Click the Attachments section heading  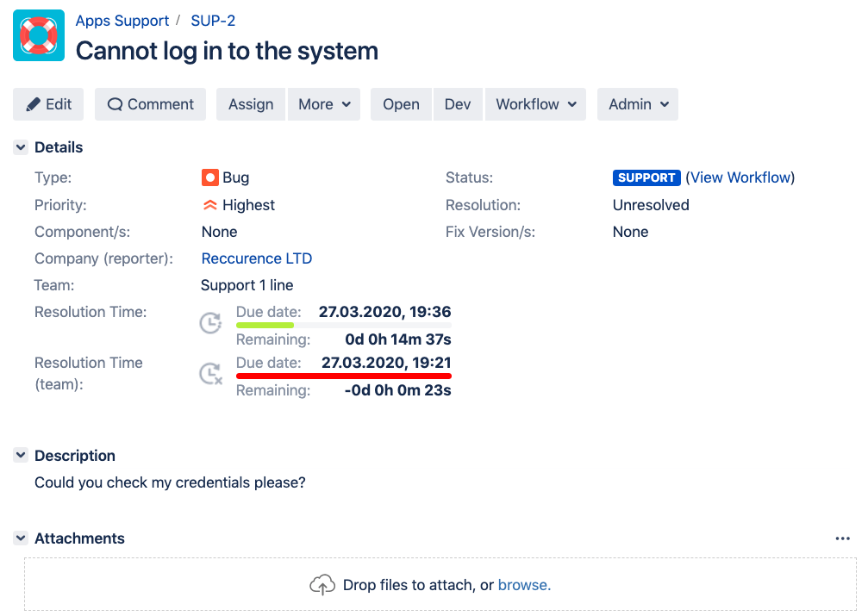pyautogui.click(x=79, y=538)
